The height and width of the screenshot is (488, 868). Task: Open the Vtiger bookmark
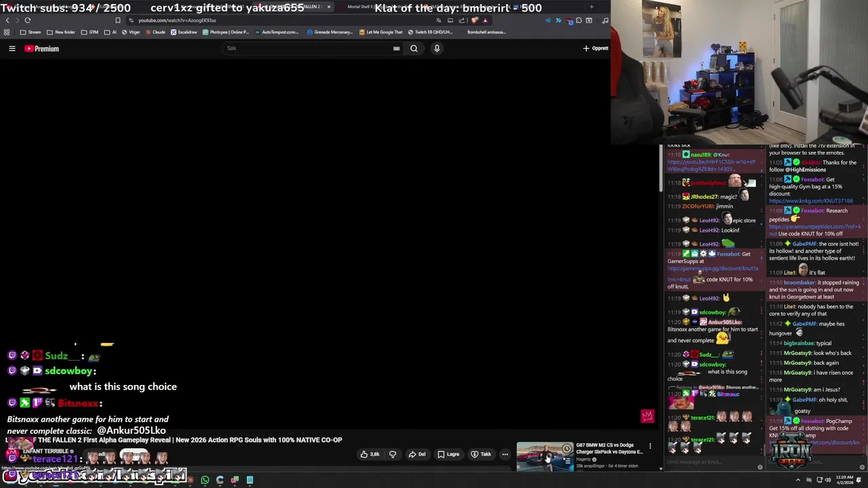[131, 32]
